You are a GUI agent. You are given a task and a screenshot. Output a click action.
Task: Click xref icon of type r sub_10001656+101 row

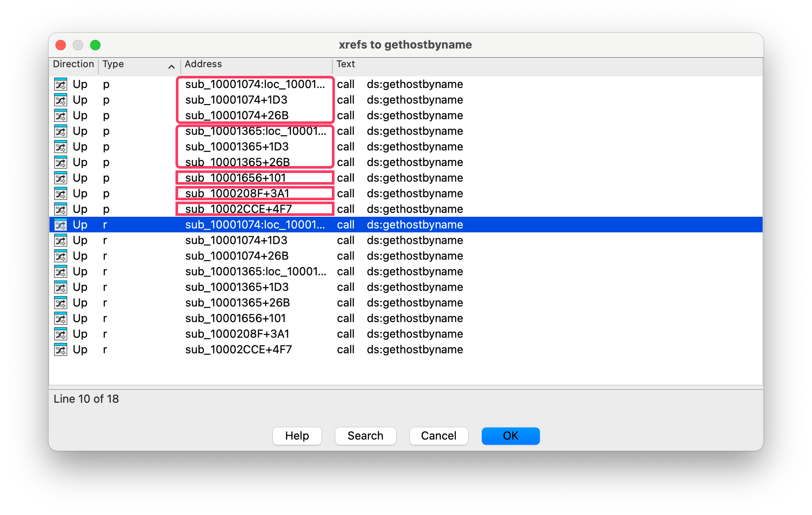[60, 318]
